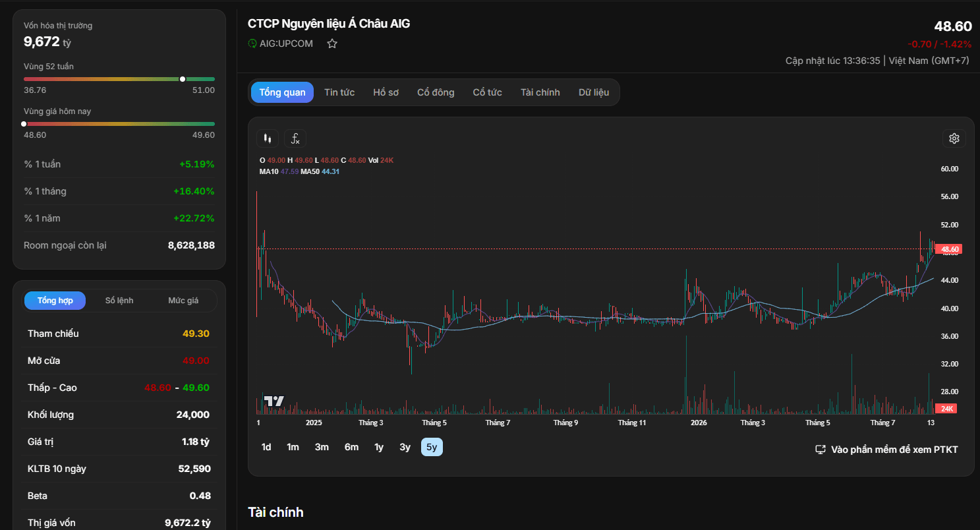Click the monitor icon beside Vào phần mềm

821,450
